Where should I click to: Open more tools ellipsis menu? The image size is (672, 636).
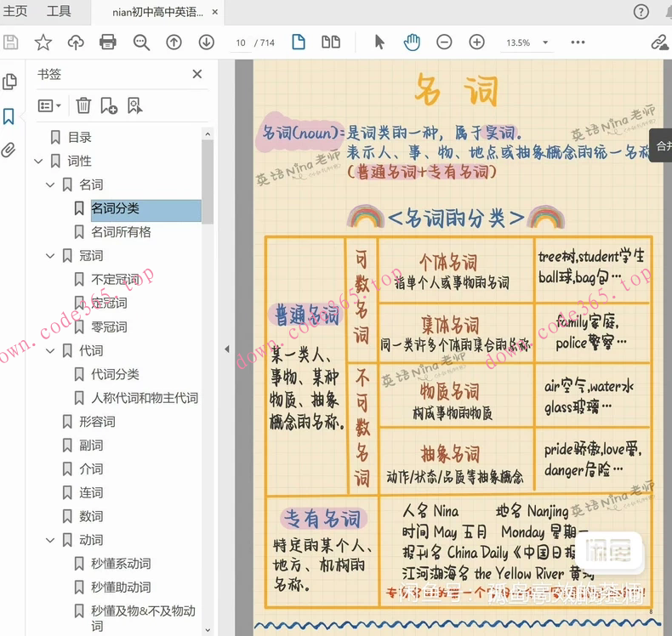pos(578,42)
